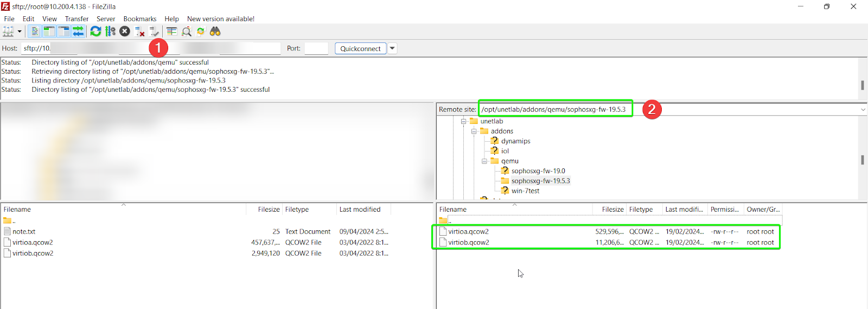This screenshot has height=309, width=868.
Task: Open directory listing filters dialog
Action: click(171, 31)
